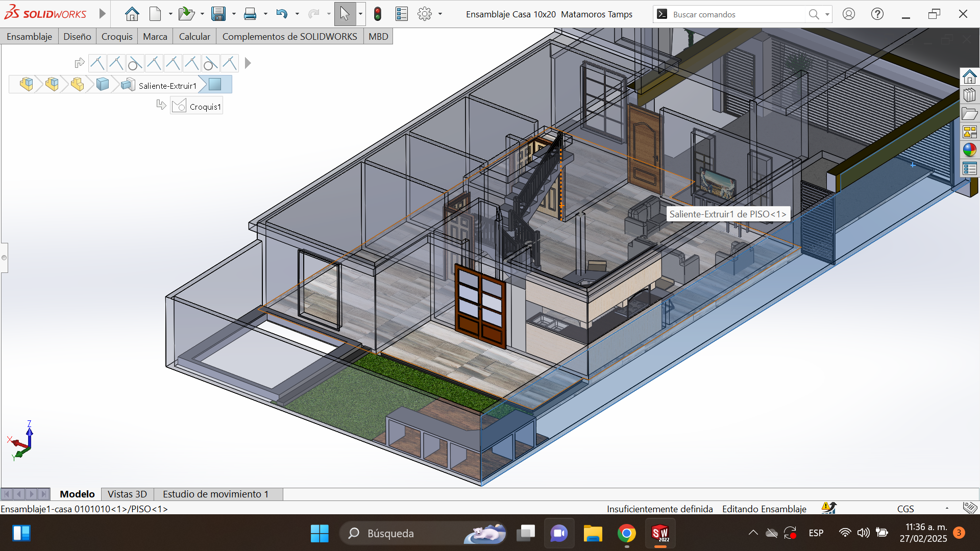
Task: Open the File Properties list icon
Action: (402, 14)
